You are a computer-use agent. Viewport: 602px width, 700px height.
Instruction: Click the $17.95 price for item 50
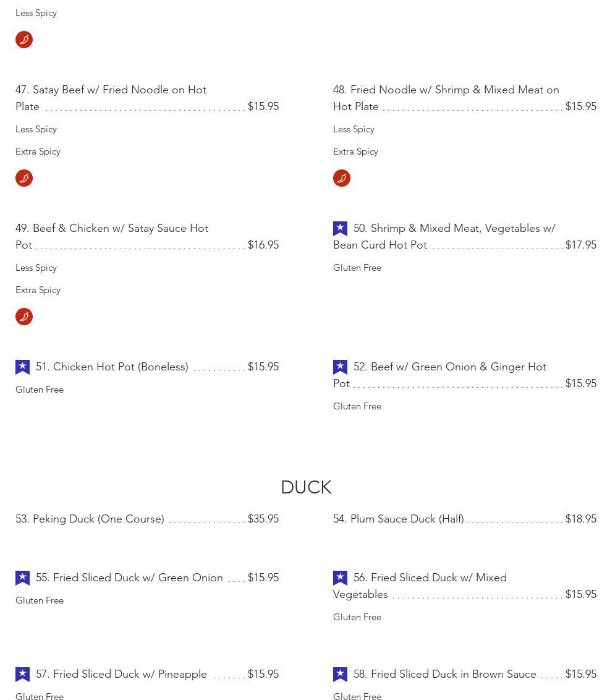[x=580, y=245]
